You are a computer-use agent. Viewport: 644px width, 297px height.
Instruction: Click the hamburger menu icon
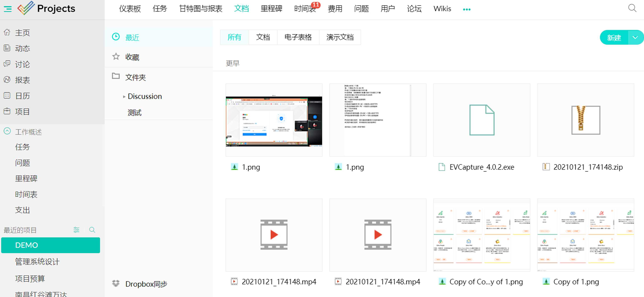coord(8,9)
